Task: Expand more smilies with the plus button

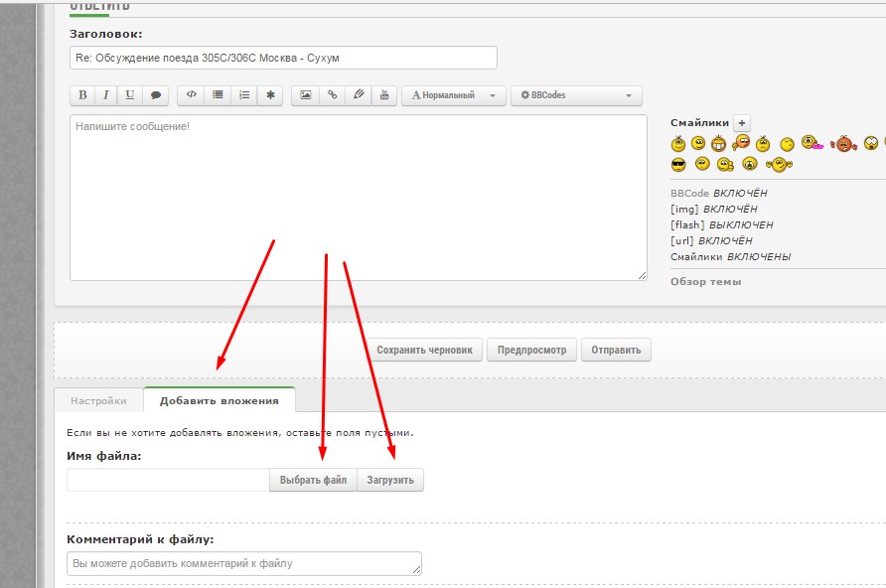Action: pyautogui.click(x=741, y=122)
